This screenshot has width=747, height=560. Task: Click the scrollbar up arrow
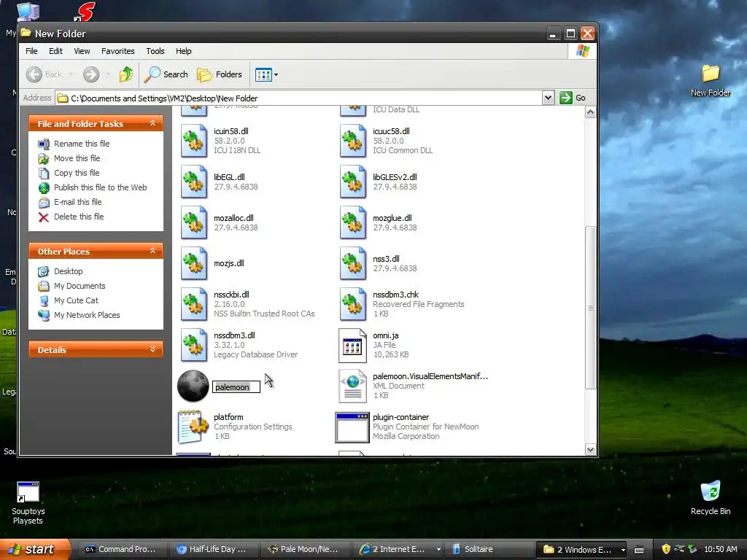(590, 112)
